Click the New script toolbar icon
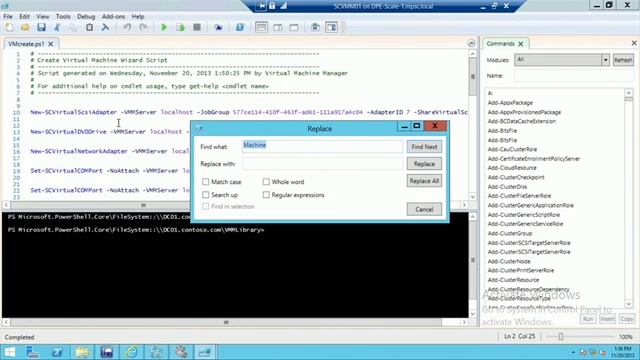This screenshot has width=640, height=360. [x=9, y=27]
